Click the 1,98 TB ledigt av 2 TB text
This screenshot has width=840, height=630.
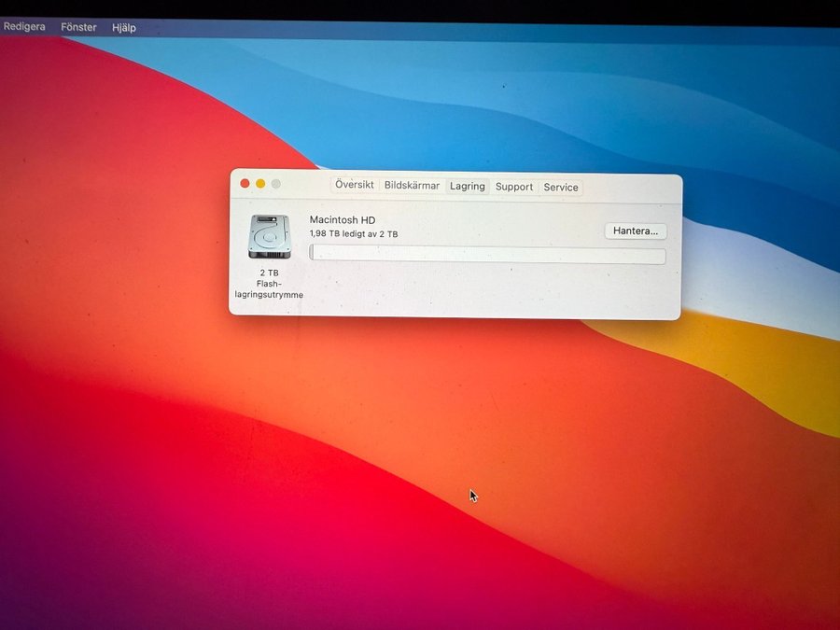click(x=354, y=234)
